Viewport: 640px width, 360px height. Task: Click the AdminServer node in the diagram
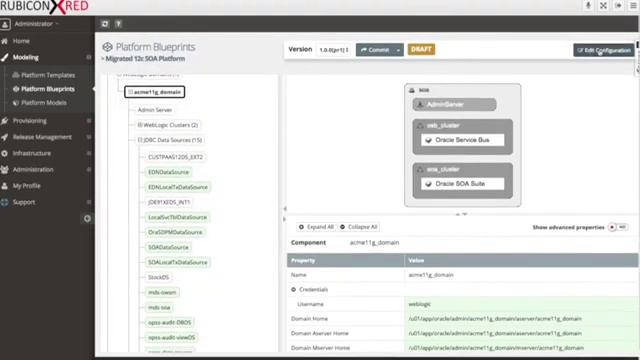tap(454, 104)
